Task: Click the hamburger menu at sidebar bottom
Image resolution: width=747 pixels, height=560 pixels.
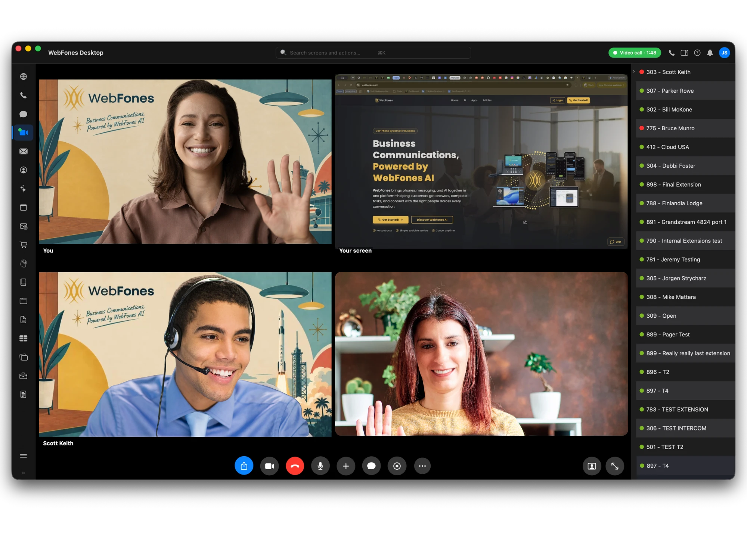Action: point(24,456)
